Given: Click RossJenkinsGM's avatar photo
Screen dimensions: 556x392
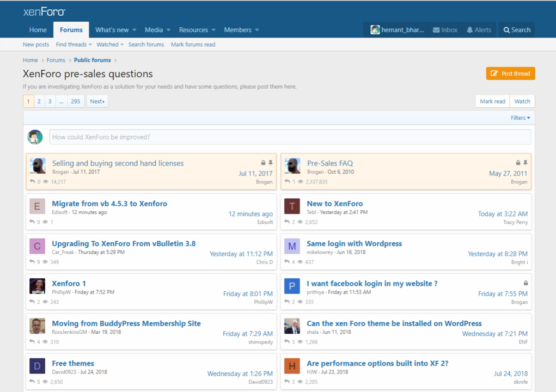Looking at the screenshot, I should (37, 326).
